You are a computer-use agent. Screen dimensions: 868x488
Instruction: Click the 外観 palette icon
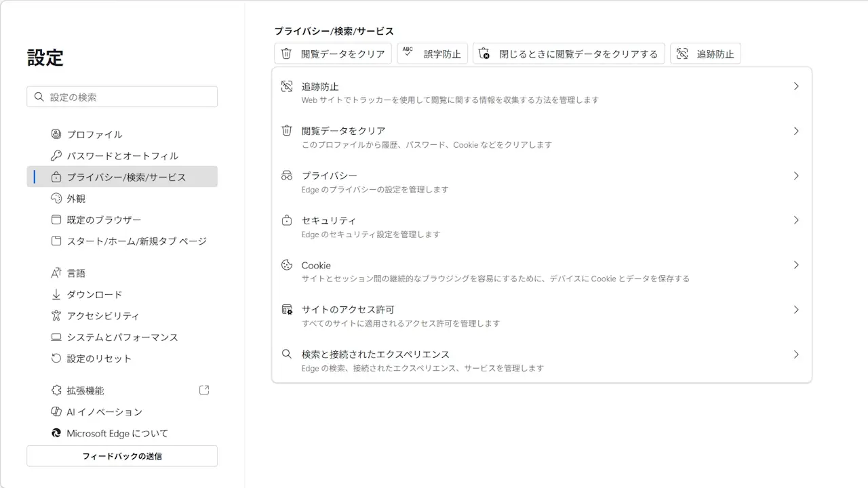click(56, 199)
